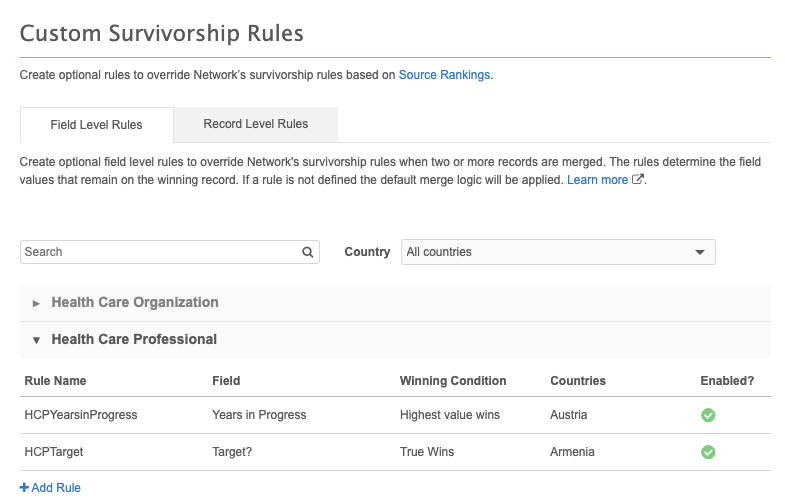
Task: Click the external link icon beside Learn more
Action: coord(638,180)
